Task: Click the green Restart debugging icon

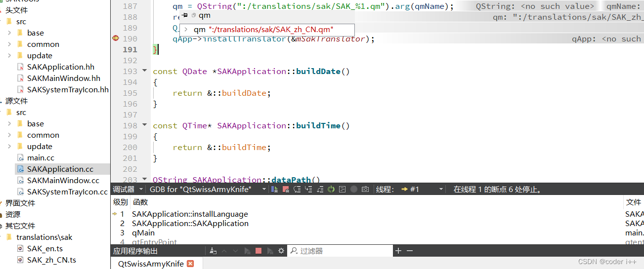Action: pos(331,189)
